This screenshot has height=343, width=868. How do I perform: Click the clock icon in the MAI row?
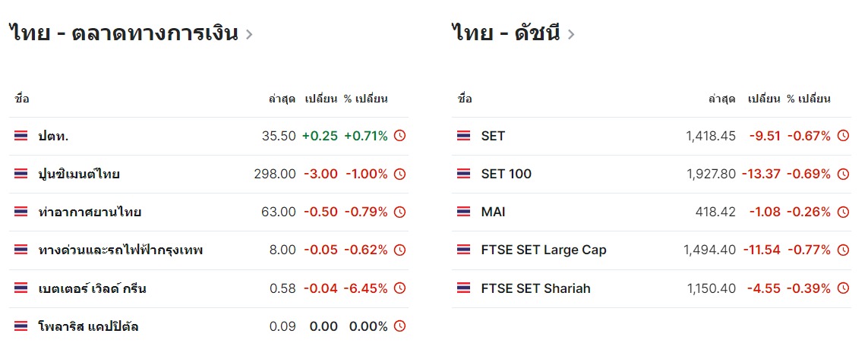coord(843,212)
